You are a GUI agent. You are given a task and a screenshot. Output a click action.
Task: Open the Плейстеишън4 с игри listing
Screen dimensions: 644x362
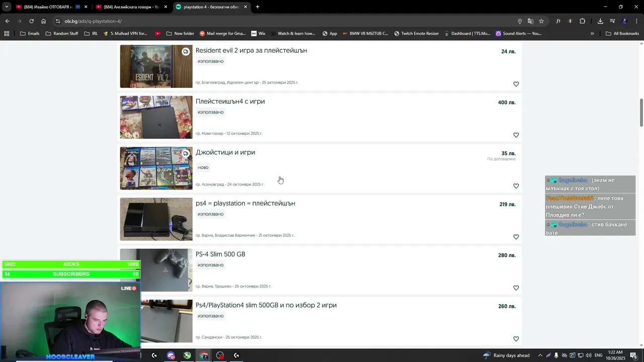click(x=230, y=101)
